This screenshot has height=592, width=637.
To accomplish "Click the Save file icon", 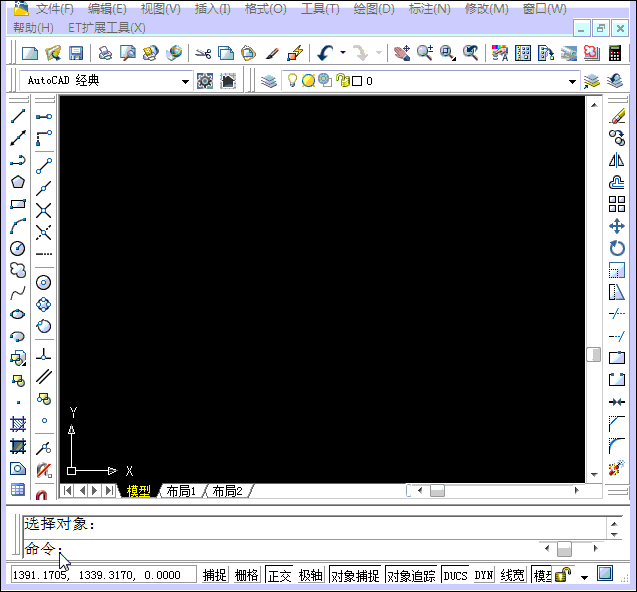I will pyautogui.click(x=76, y=53).
